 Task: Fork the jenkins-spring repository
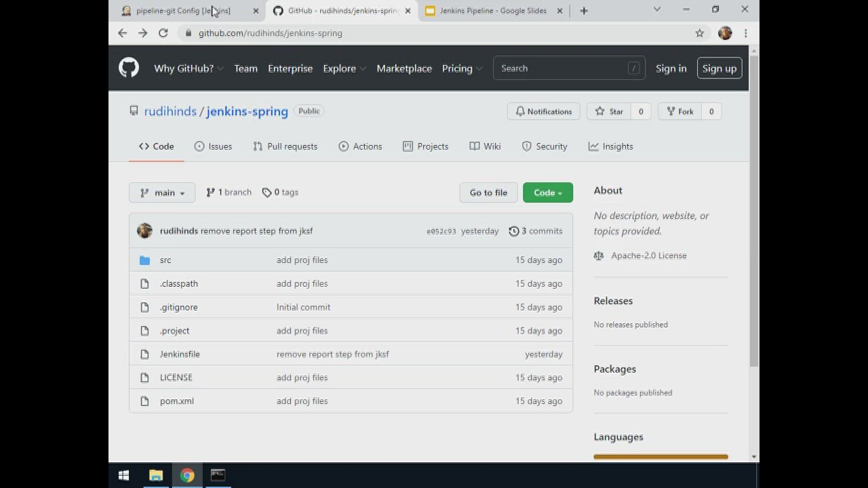click(x=680, y=111)
